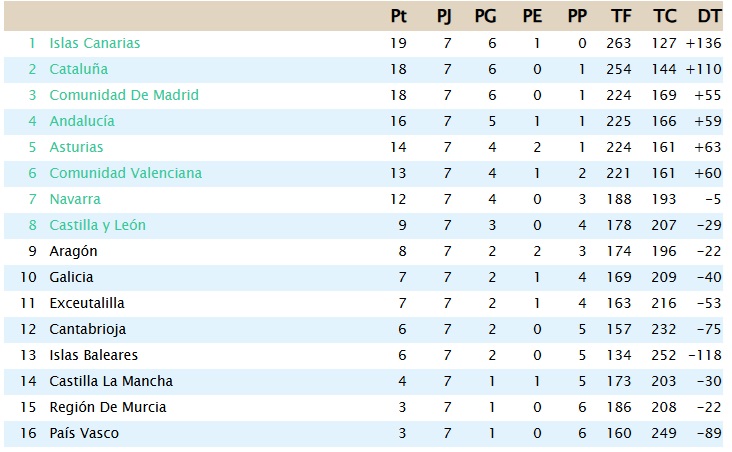Click the DT column header

[709, 16]
